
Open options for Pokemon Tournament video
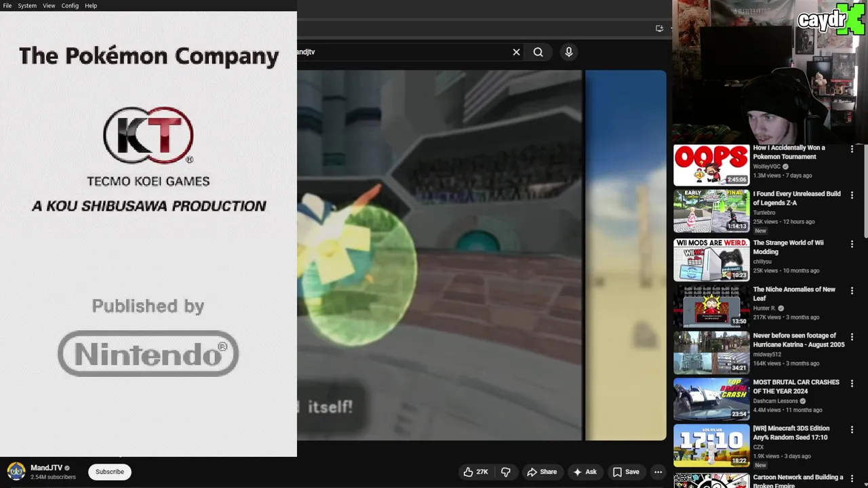tap(852, 149)
